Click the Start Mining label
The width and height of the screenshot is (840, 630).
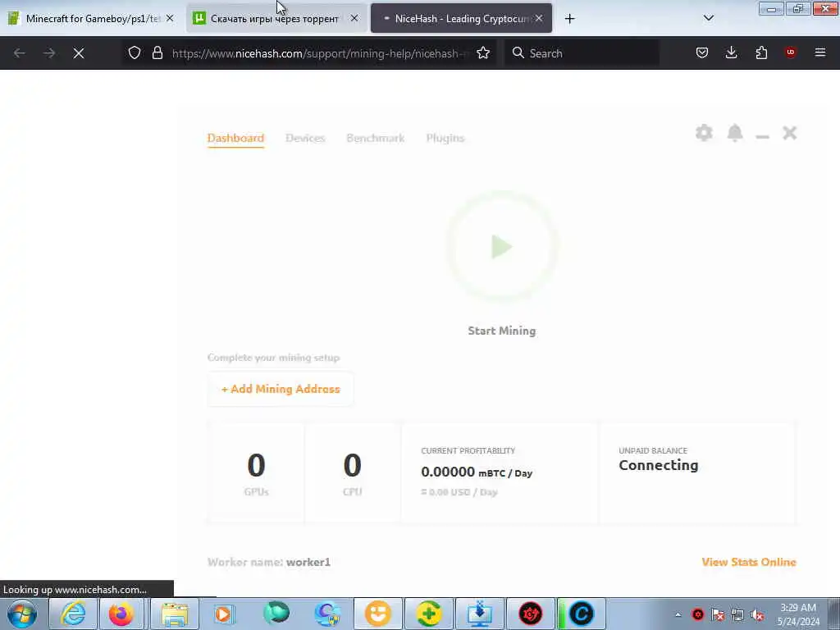pos(502,331)
